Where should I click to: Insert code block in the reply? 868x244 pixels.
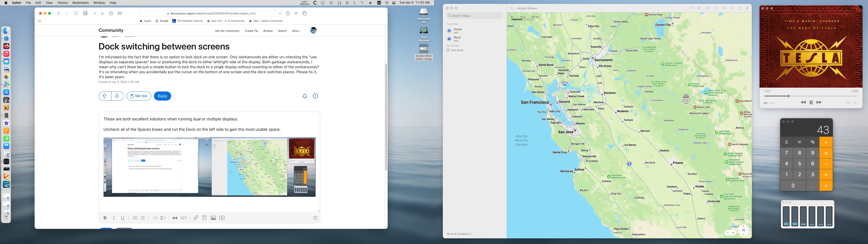(x=184, y=218)
